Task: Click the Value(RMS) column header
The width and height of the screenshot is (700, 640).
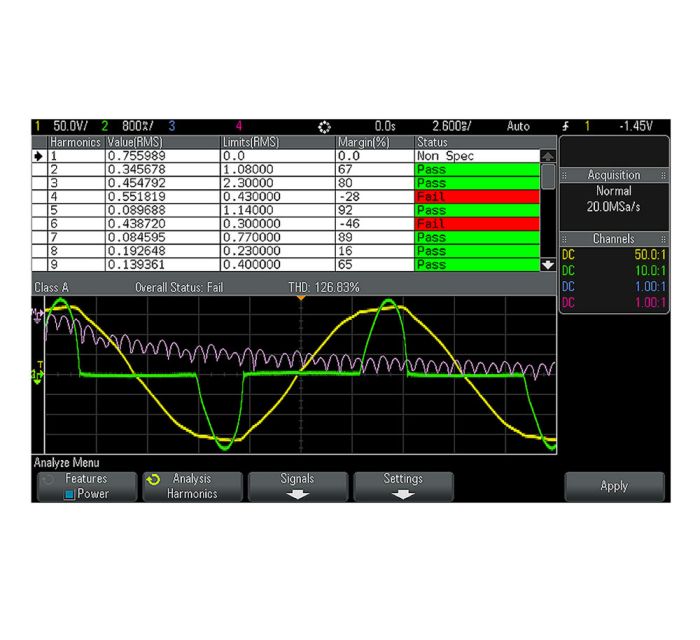Action: click(162, 142)
